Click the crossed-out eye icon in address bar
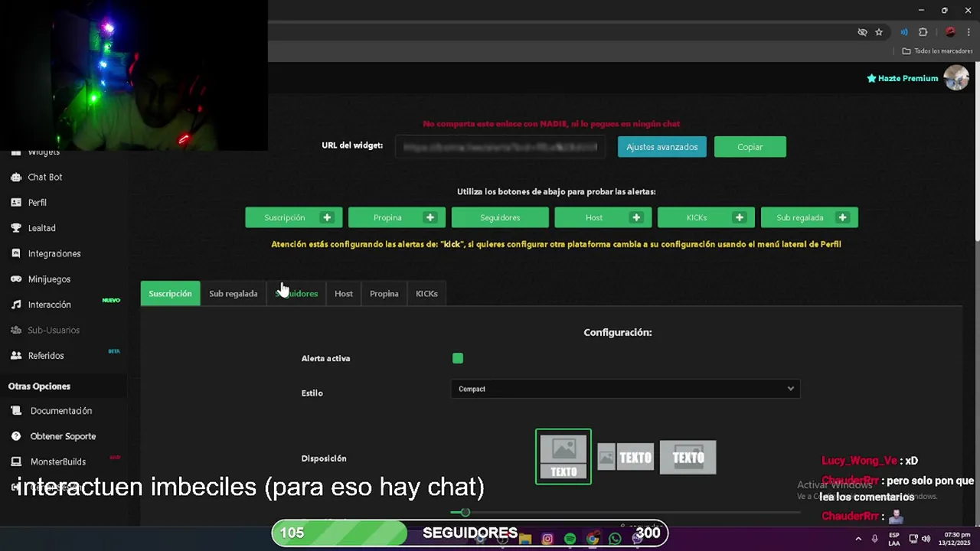 tap(862, 32)
